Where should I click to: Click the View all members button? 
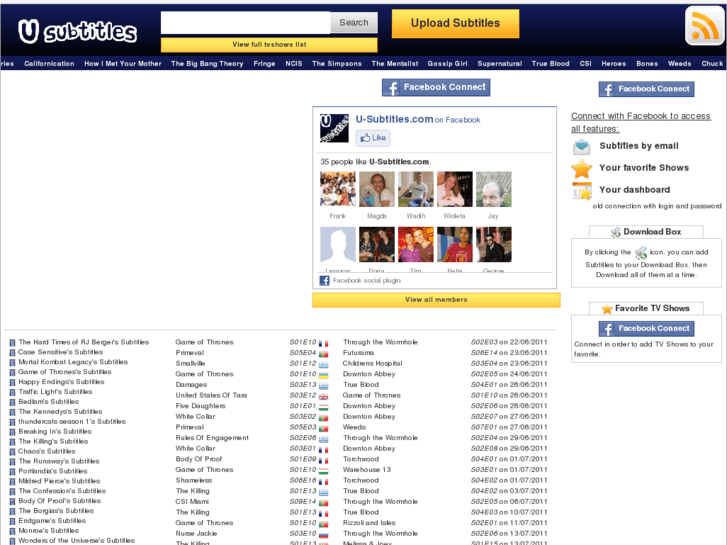pos(436,300)
